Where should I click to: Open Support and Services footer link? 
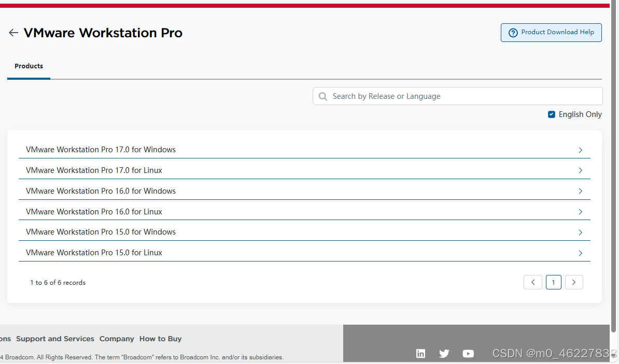point(55,339)
